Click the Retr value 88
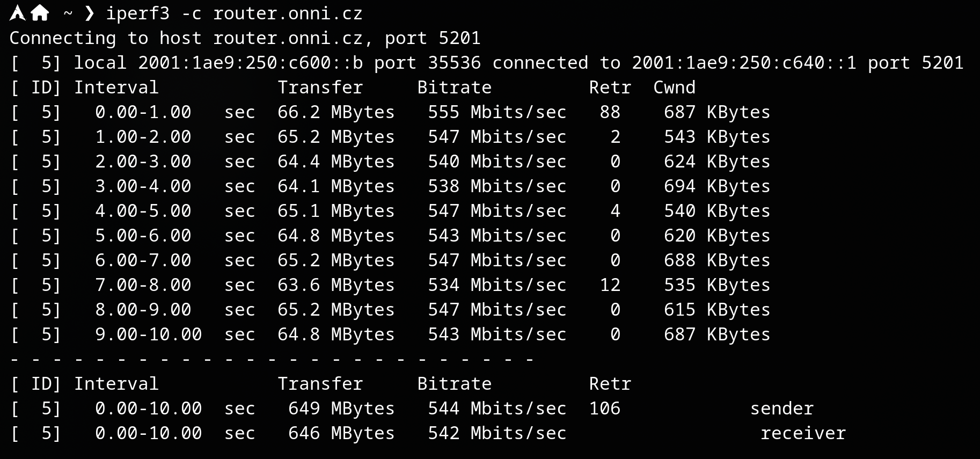980x459 pixels. coord(610,112)
